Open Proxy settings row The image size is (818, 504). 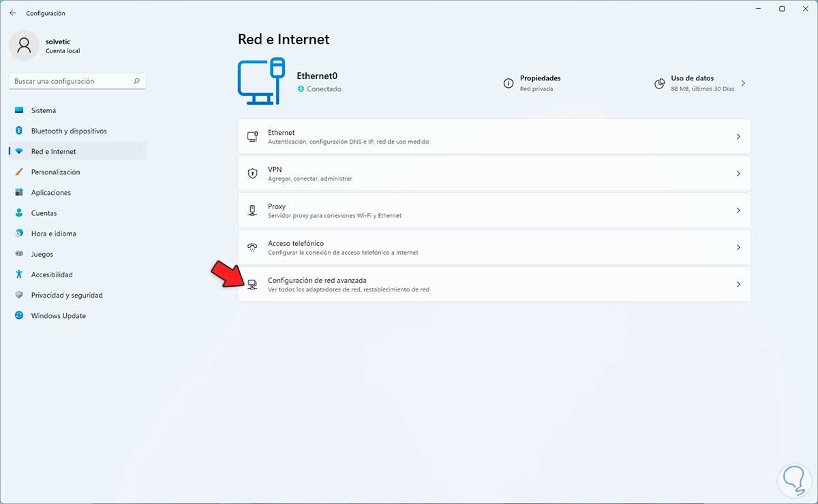(494, 210)
